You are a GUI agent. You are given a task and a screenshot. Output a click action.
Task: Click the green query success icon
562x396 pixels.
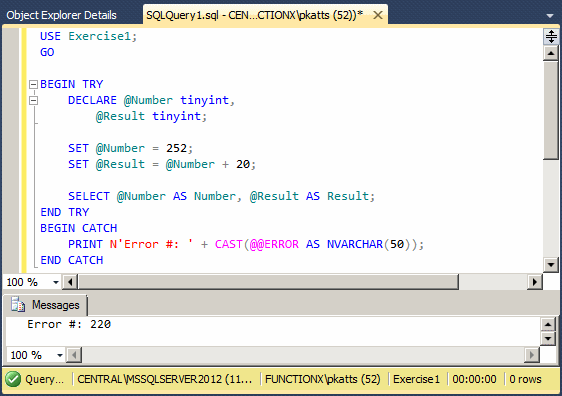coord(13,380)
